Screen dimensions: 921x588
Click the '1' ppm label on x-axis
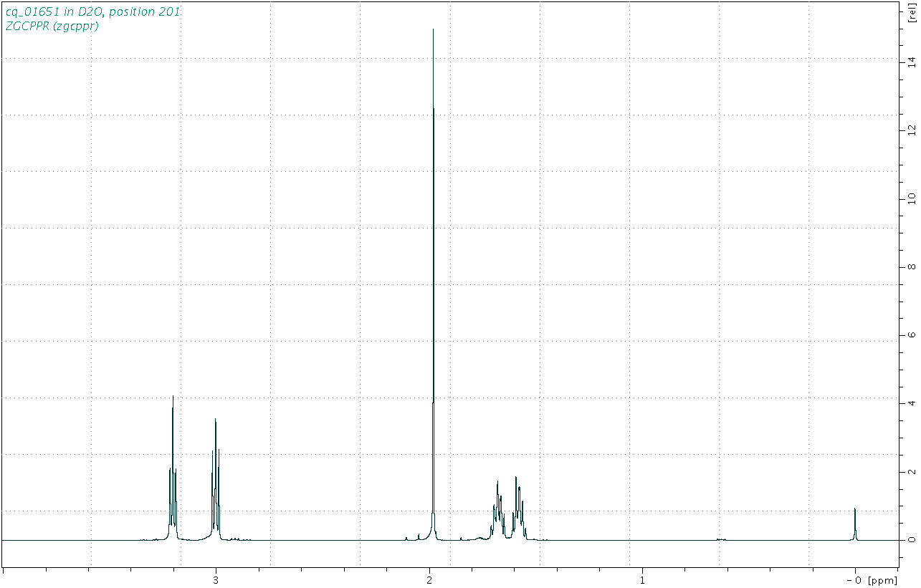click(x=642, y=581)
